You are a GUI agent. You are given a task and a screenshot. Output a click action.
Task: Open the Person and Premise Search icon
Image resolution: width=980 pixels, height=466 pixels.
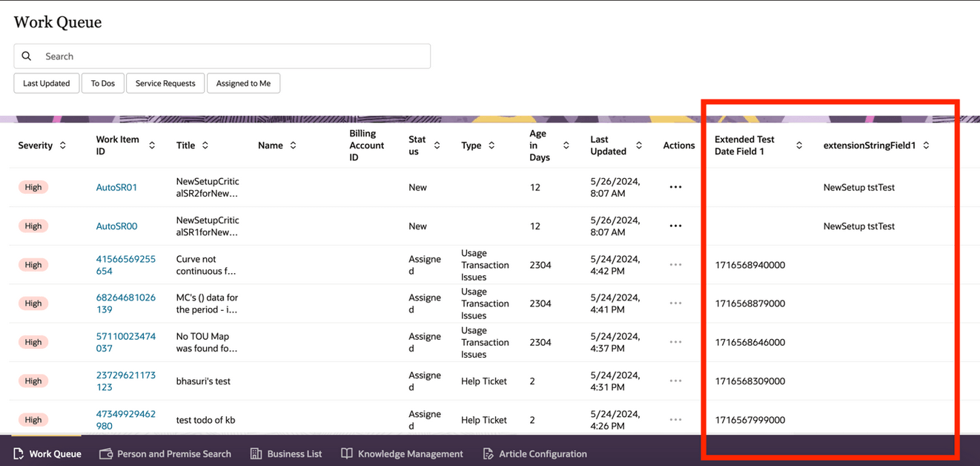click(x=105, y=453)
